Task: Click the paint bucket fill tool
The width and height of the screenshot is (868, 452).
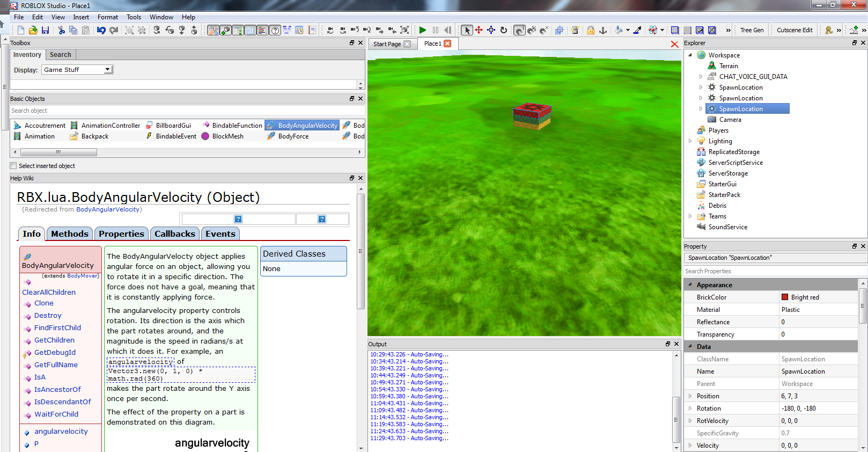Action: tap(619, 30)
